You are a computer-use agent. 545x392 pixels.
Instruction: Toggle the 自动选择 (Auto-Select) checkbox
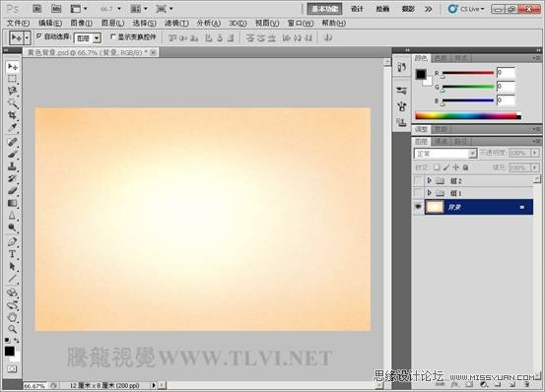(x=39, y=35)
